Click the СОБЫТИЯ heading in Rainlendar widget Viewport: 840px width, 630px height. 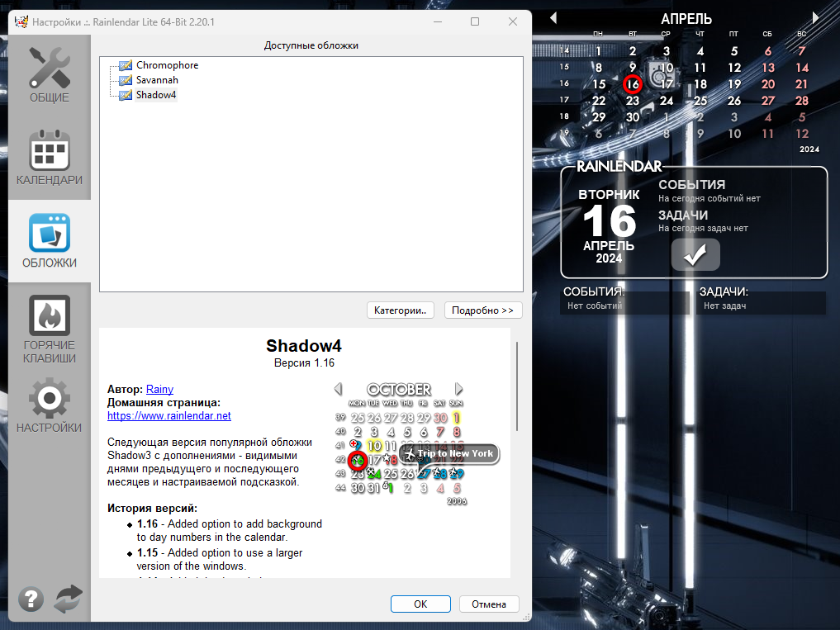coord(691,185)
